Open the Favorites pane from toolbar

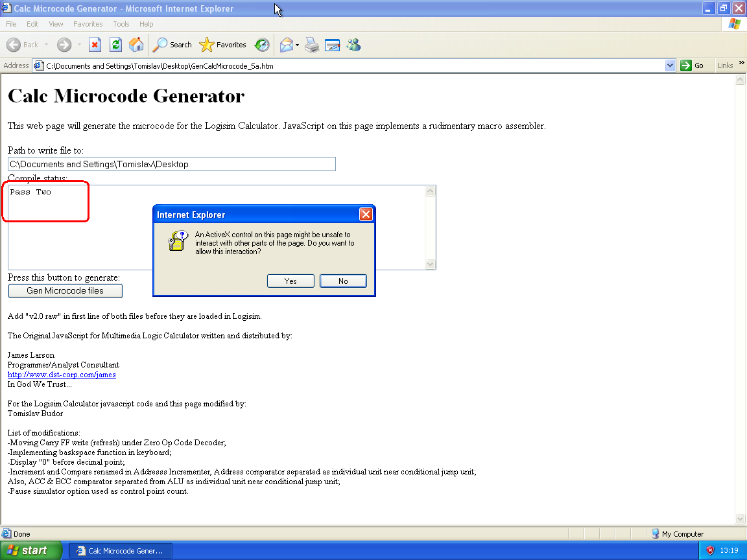[x=222, y=45]
